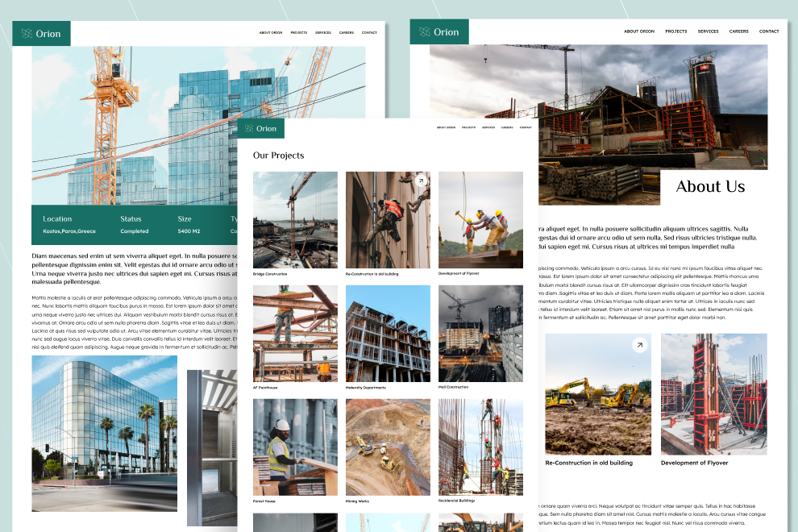Open About Orion in the left page navigation
This screenshot has height=532, width=798.
pyautogui.click(x=271, y=32)
